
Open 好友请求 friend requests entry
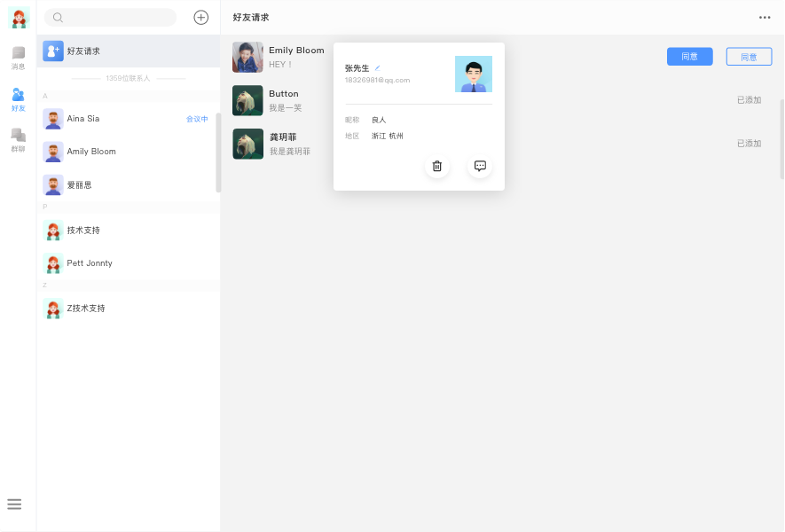pyautogui.click(x=129, y=51)
